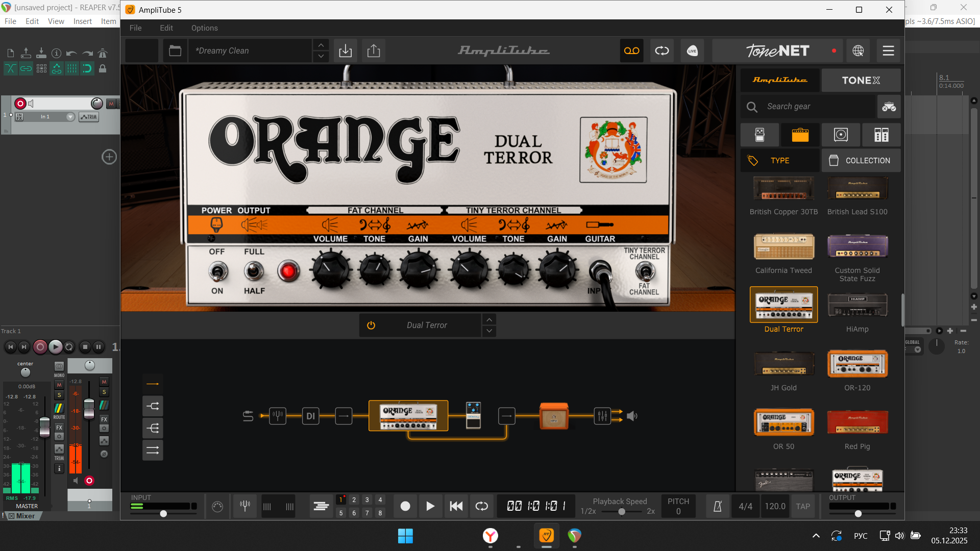Switch to the TONEX tab
This screenshot has height=551, width=980.
tap(861, 80)
